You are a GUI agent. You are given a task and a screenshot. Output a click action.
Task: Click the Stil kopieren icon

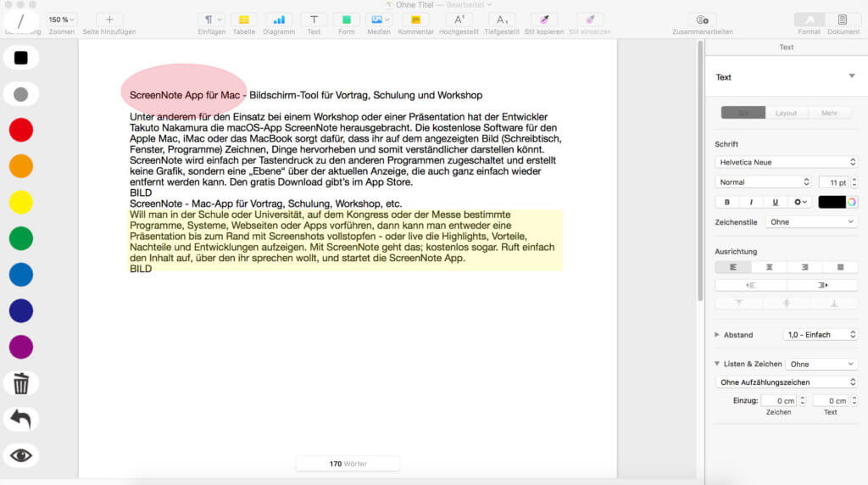click(x=543, y=20)
